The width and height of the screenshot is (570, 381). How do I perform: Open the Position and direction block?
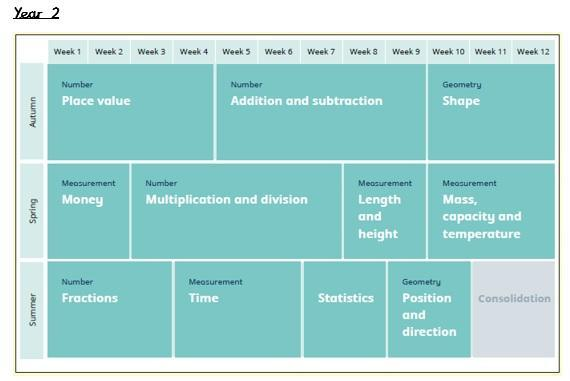point(429,309)
